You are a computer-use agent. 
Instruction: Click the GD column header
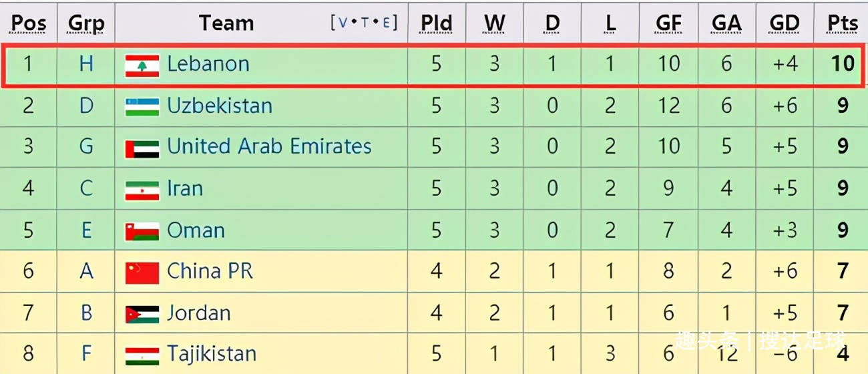pyautogui.click(x=785, y=23)
